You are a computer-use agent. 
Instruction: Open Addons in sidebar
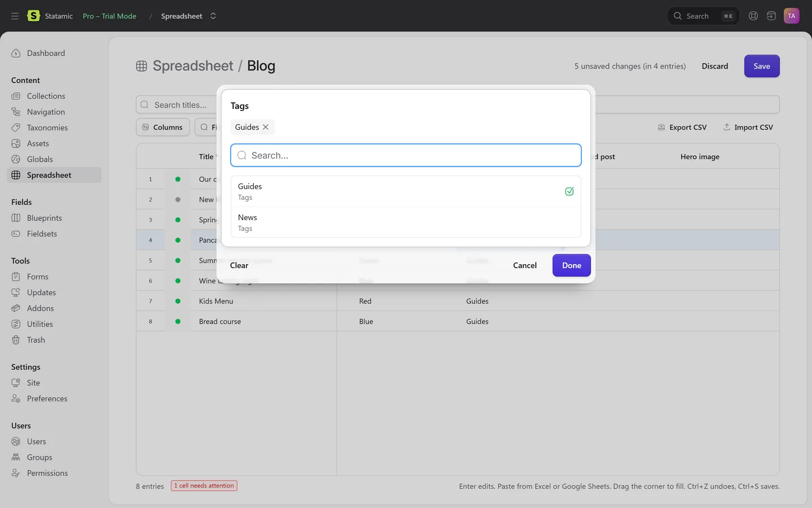pyautogui.click(x=54, y=308)
